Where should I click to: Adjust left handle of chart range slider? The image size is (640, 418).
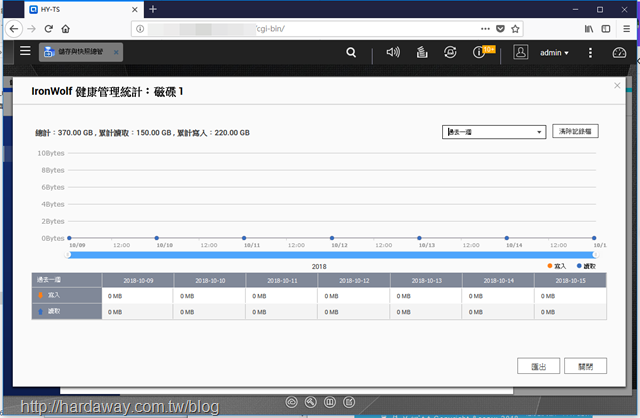(68, 255)
